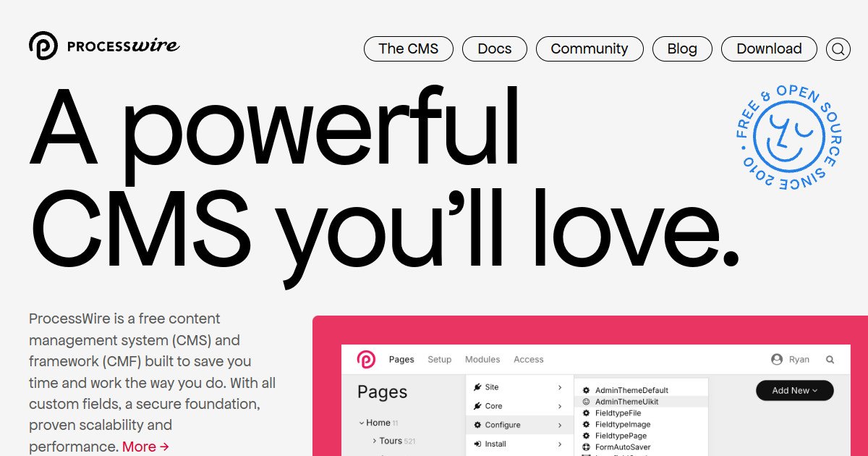Click the admin bar search magnifier icon

[830, 360]
